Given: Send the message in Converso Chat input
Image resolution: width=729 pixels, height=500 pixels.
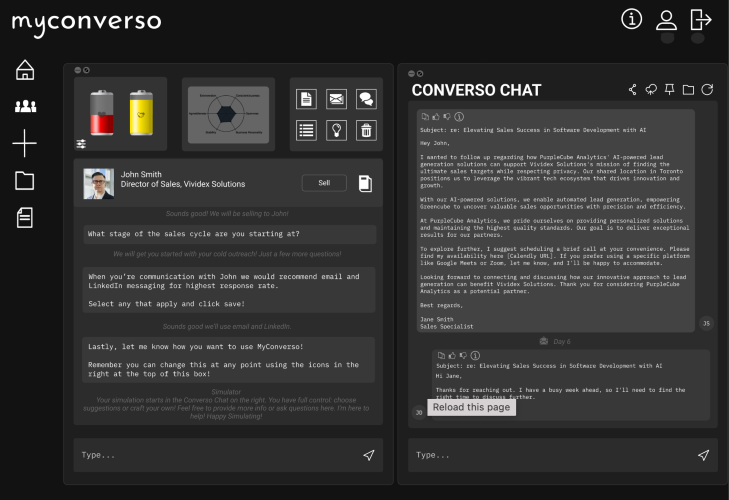Looking at the screenshot, I should click(x=703, y=455).
